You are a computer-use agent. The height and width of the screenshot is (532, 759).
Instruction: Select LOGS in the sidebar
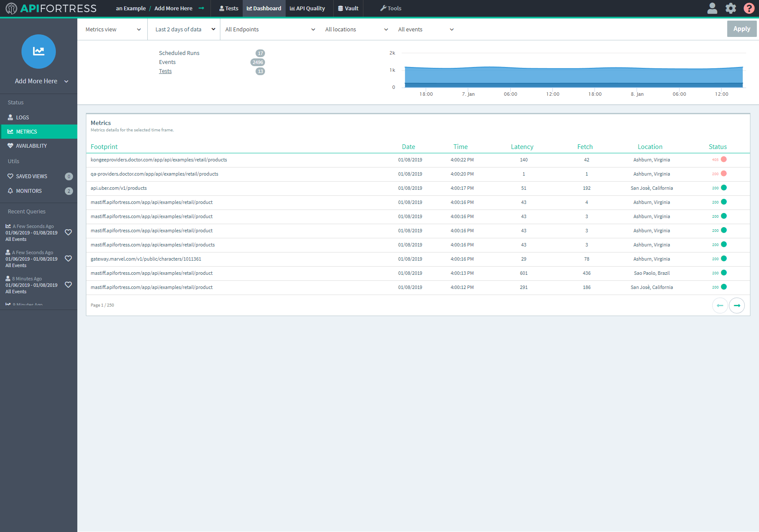(x=22, y=117)
